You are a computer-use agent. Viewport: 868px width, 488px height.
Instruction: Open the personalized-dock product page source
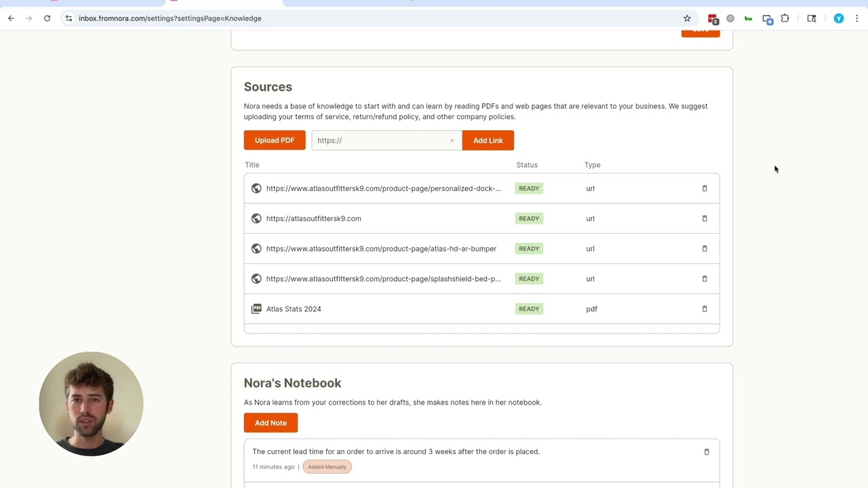point(384,188)
